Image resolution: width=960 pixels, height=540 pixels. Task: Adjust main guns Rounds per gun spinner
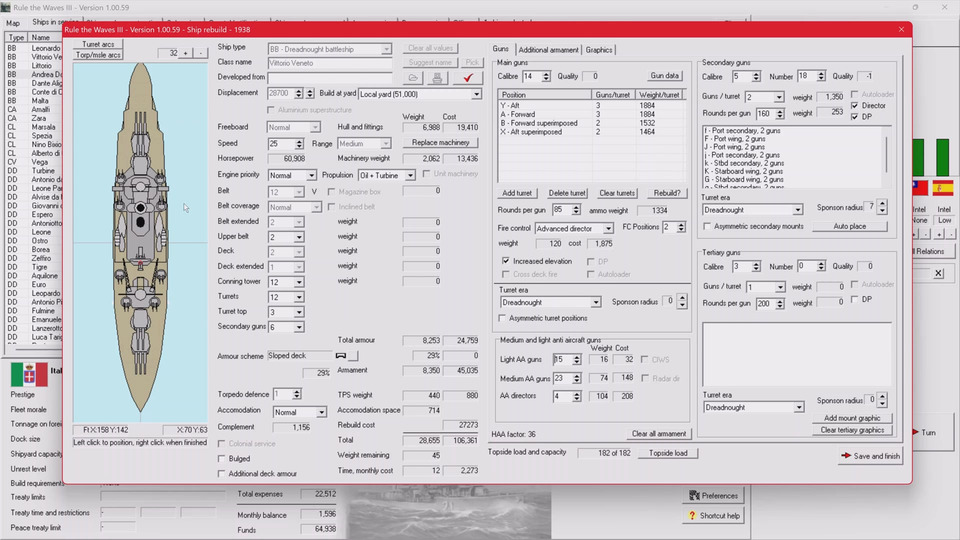576,210
